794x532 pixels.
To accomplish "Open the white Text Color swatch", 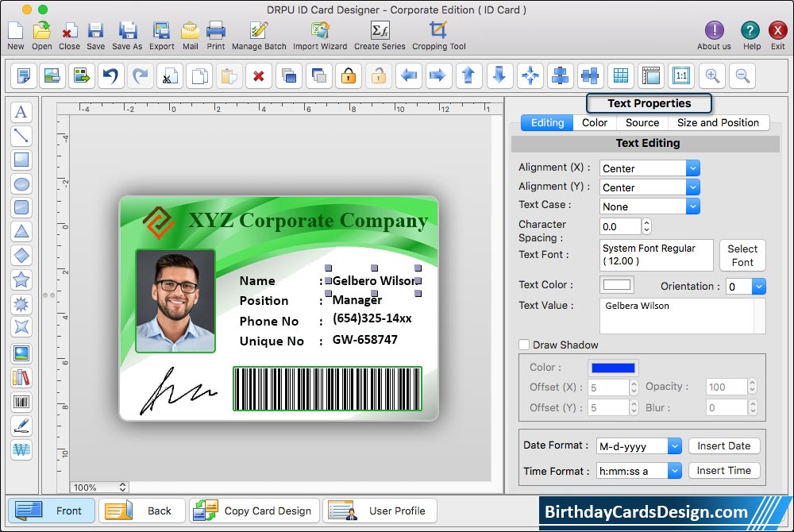I will (617, 284).
